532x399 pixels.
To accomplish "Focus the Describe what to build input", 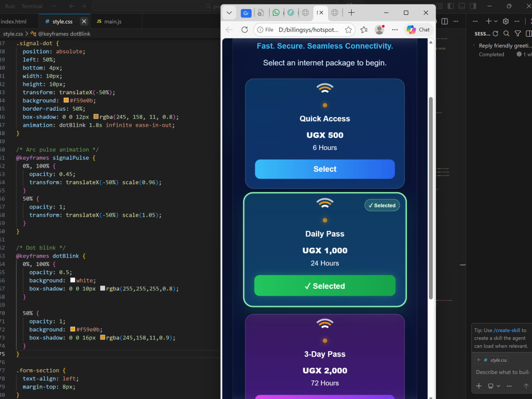I will 503,372.
